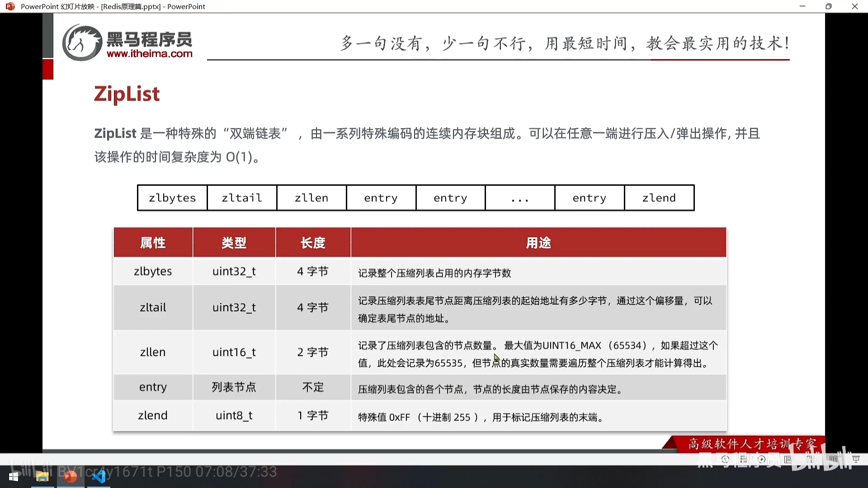Image resolution: width=868 pixels, height=488 pixels.
Task: Click the ZipList slide title
Action: pos(127,94)
